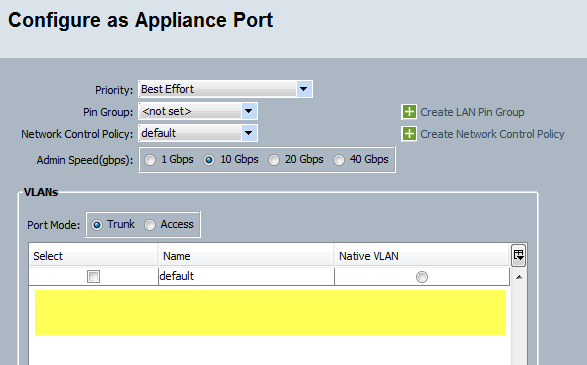This screenshot has height=365, width=587.
Task: Click the green plus icon for Network Control Policy
Action: click(x=409, y=134)
